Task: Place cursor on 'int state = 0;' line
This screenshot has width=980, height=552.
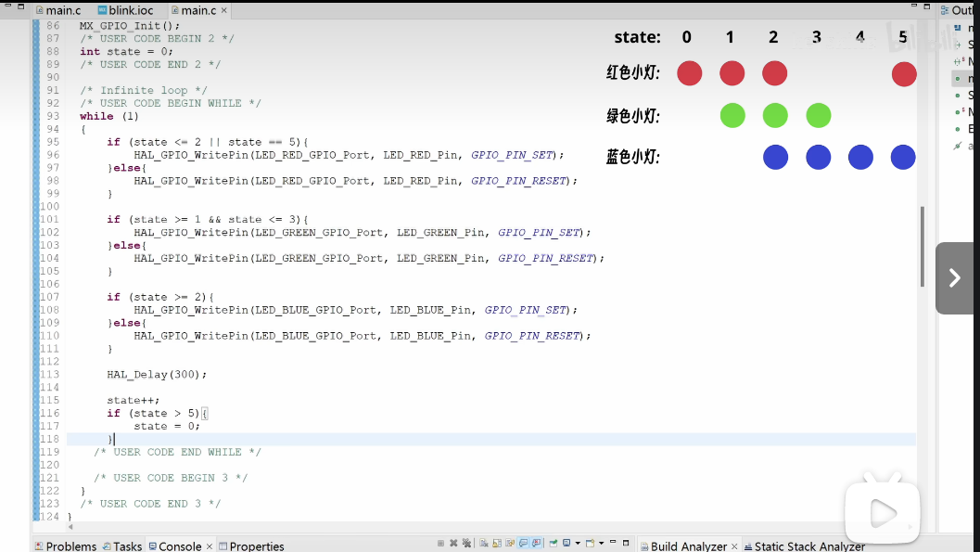Action: 126,52
